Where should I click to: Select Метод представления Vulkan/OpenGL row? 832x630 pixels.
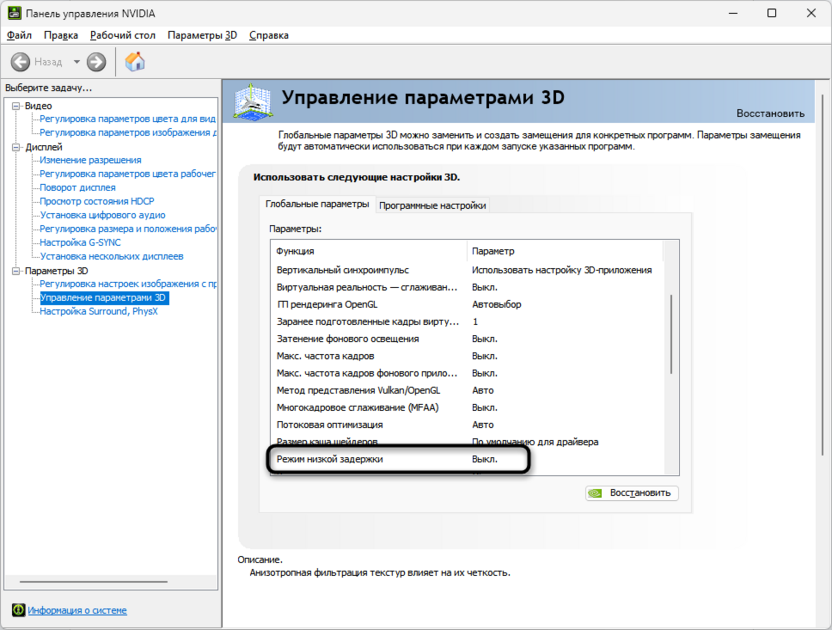[x=467, y=390]
